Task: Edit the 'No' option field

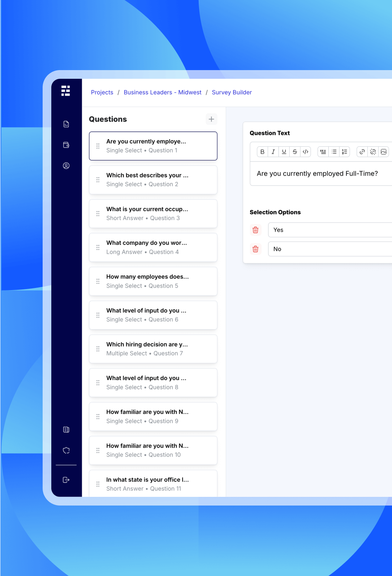Action: pyautogui.click(x=330, y=249)
